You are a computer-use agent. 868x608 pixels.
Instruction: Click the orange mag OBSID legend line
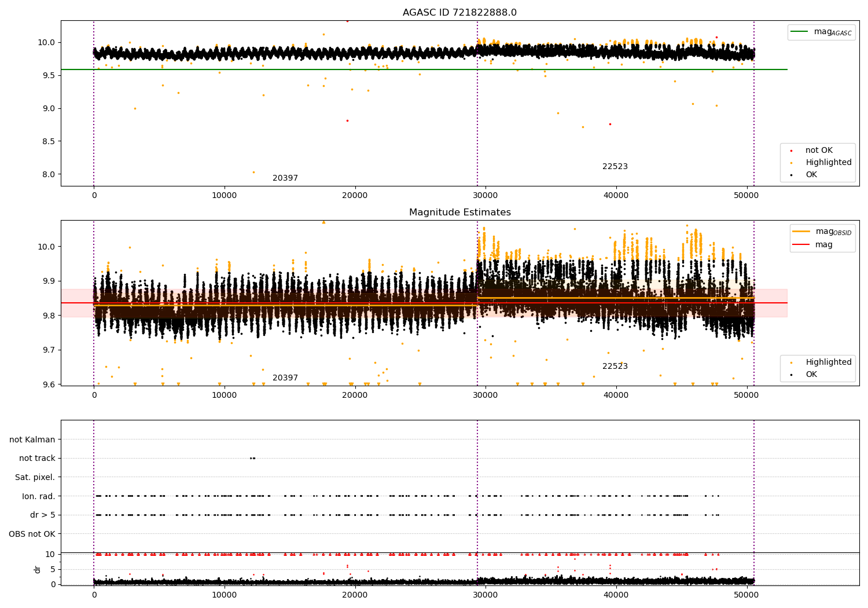click(801, 231)
